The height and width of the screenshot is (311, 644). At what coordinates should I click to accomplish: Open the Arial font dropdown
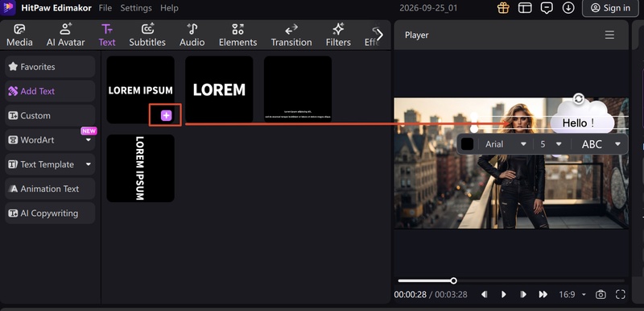point(506,144)
